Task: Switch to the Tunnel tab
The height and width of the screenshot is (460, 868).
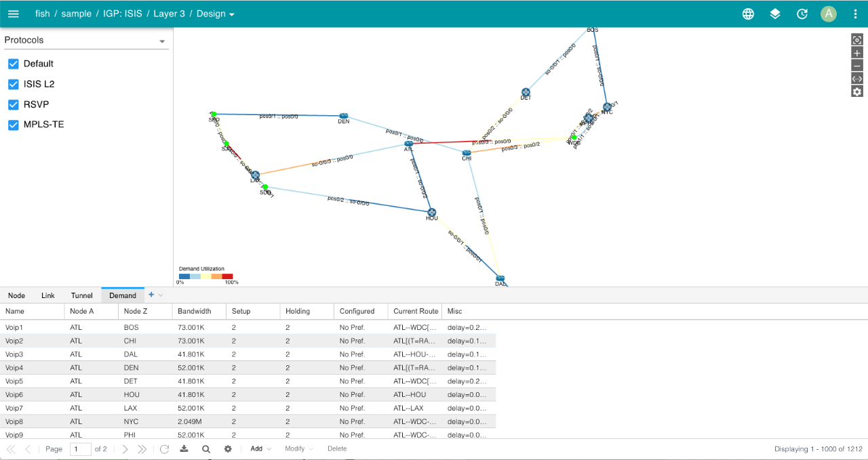Action: pyautogui.click(x=82, y=295)
